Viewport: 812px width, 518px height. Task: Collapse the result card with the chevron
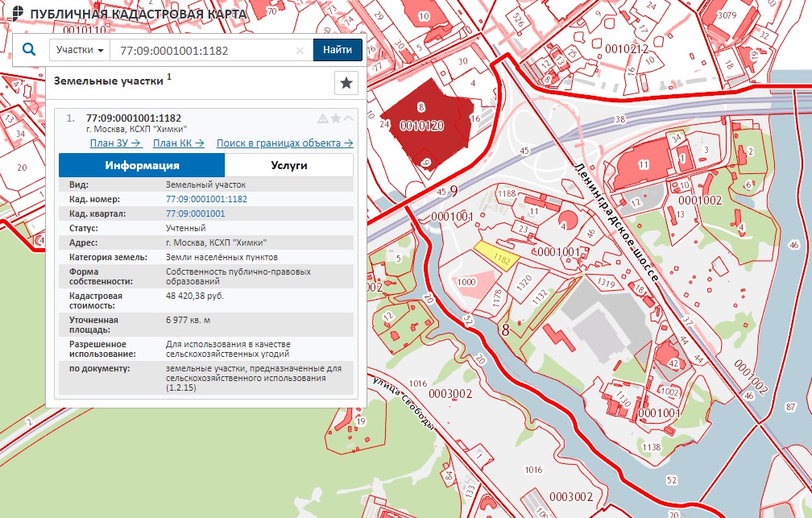coord(349,118)
